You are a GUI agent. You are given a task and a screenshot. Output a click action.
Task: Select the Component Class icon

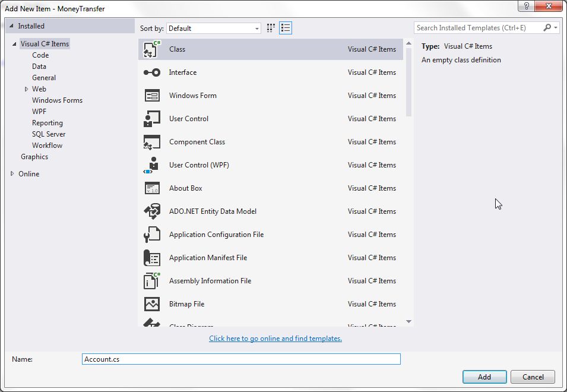tap(152, 142)
